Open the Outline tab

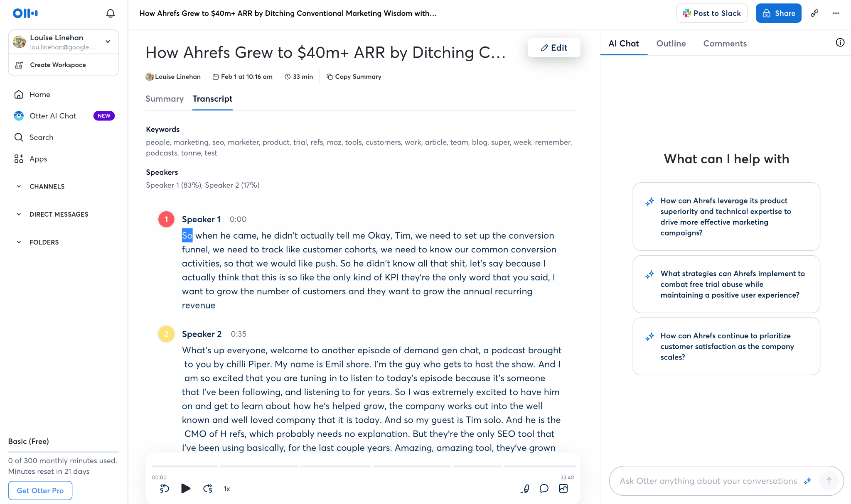(671, 43)
